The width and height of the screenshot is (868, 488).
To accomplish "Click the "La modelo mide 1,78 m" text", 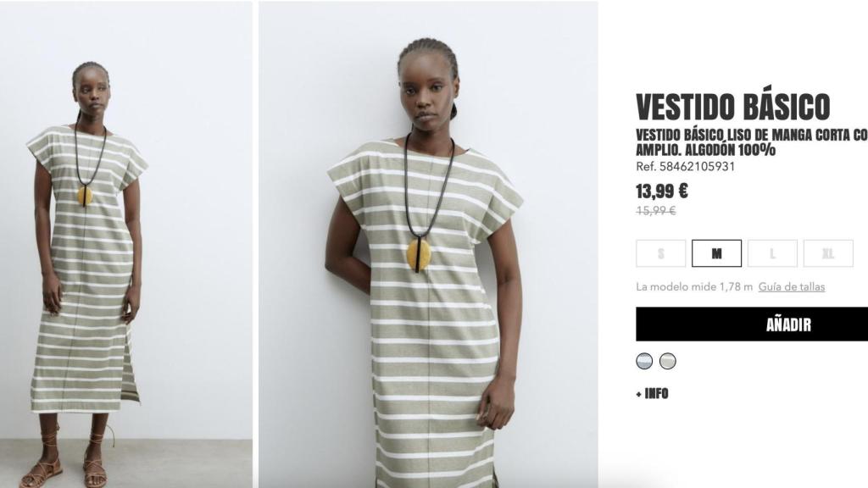I will pos(694,286).
